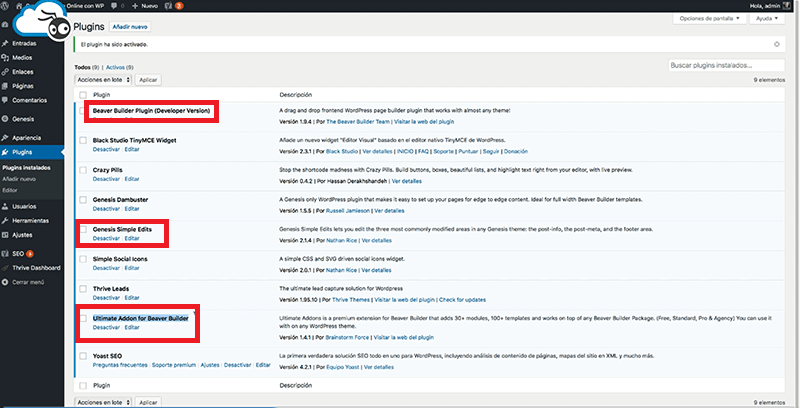Image resolution: width=800 pixels, height=408 pixels.
Task: Open the bottom Acciones en lote dropdown
Action: [x=103, y=402]
